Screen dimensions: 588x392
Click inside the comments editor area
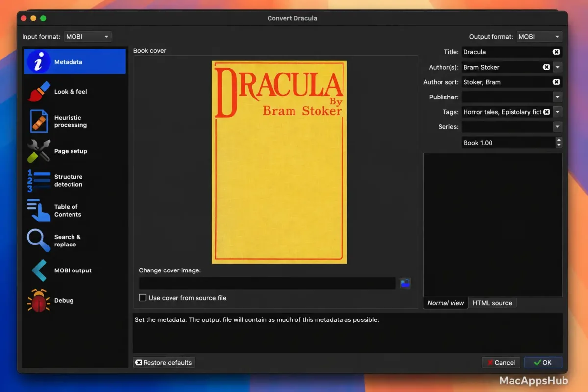point(492,225)
